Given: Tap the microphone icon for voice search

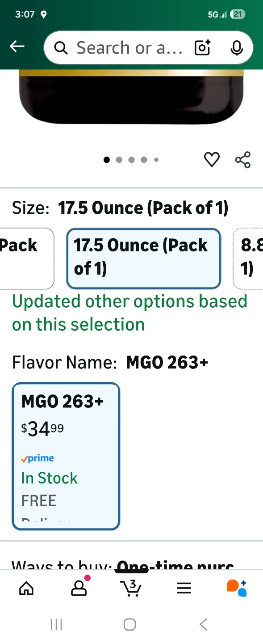Looking at the screenshot, I should tap(236, 48).
